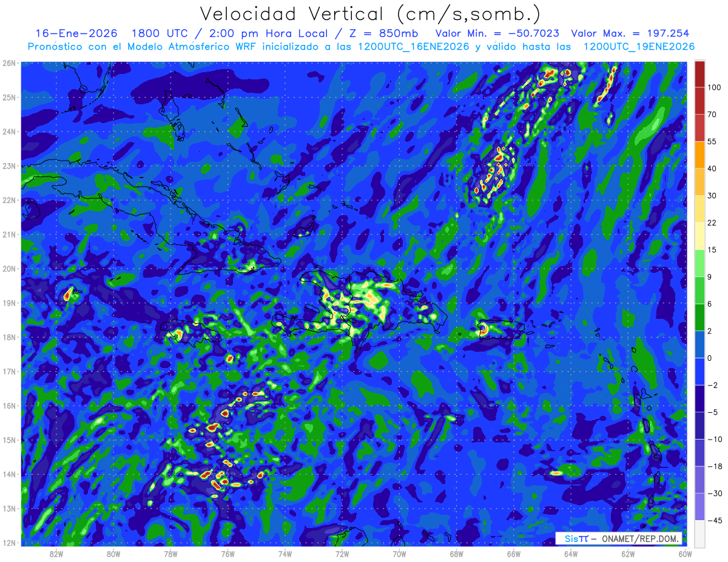Click the '78W' longitude label
This screenshot has width=728, height=562.
pos(170,554)
